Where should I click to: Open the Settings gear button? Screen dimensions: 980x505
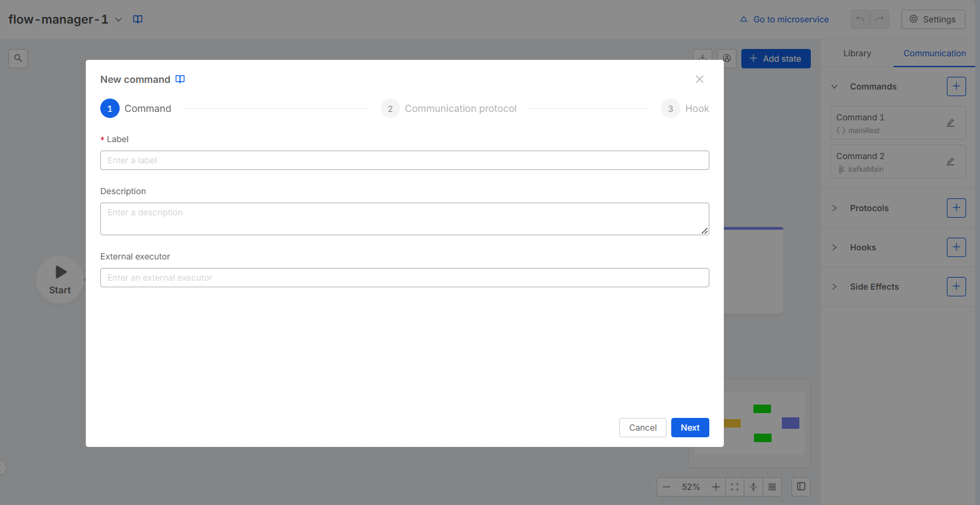933,19
